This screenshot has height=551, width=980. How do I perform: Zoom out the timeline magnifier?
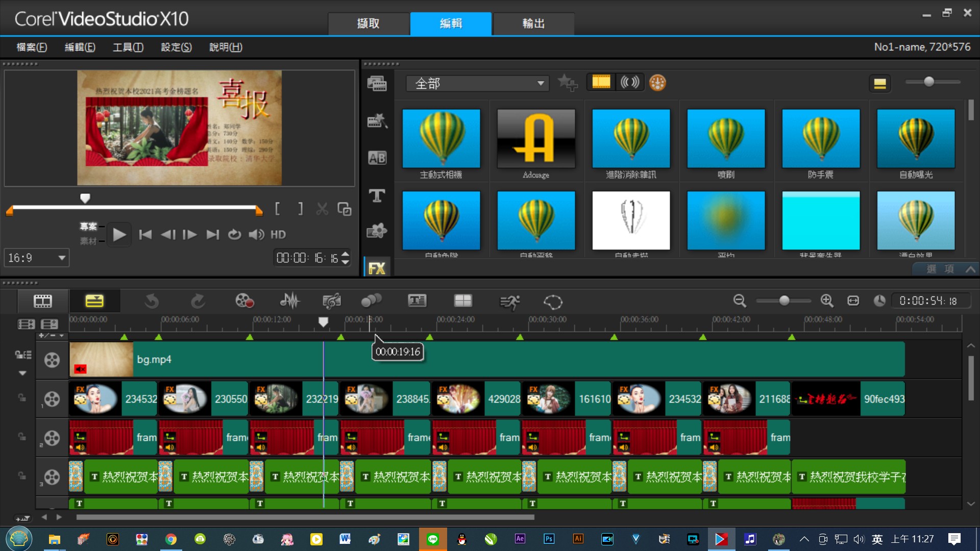coord(740,301)
